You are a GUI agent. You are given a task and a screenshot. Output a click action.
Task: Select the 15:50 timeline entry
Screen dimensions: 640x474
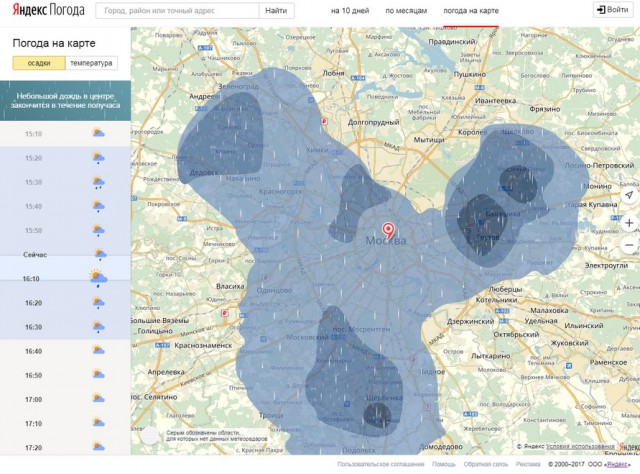(x=65, y=230)
